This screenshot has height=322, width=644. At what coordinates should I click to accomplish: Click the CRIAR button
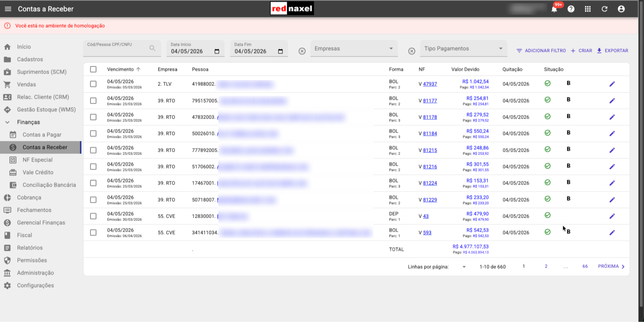pyautogui.click(x=582, y=51)
